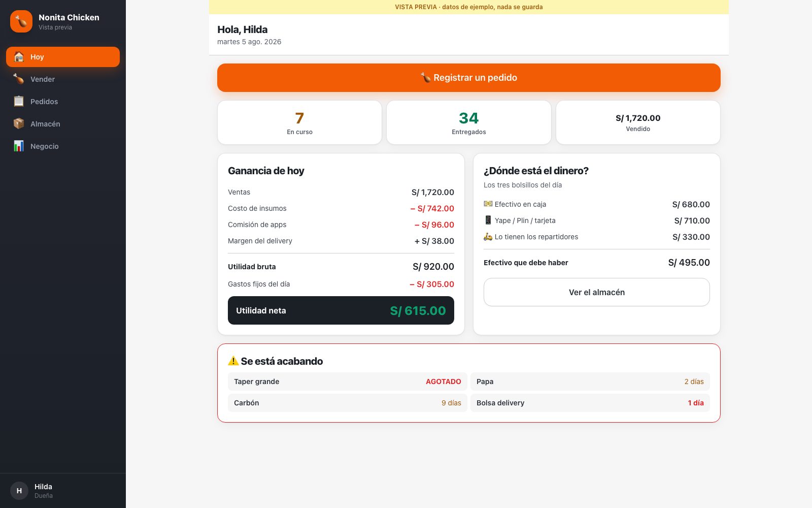
Task: Open Ver el almacén button
Action: click(x=597, y=292)
